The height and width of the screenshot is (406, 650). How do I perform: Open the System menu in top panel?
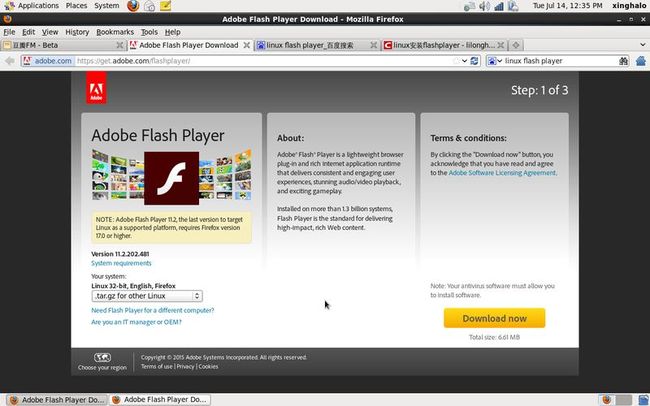pos(107,5)
